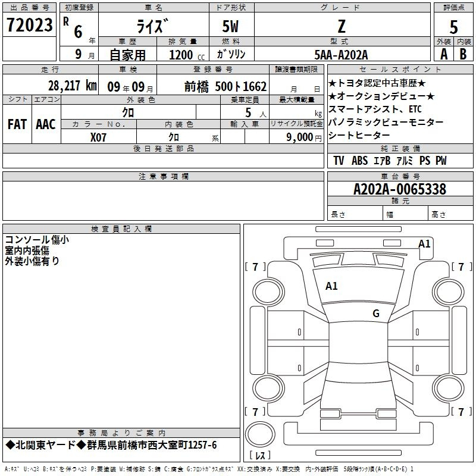476x476 pixels.
Task: Click the interior grade B cell
Action: (464, 54)
